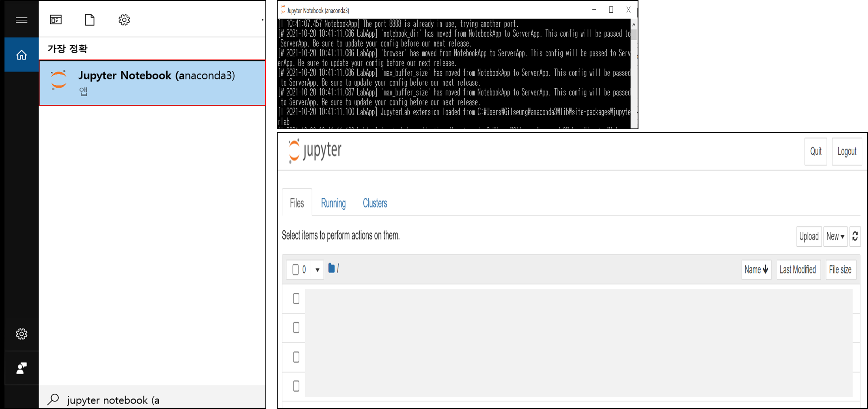The height and width of the screenshot is (409, 868).
Task: Click the root folder icon breadcrumb
Action: 332,268
